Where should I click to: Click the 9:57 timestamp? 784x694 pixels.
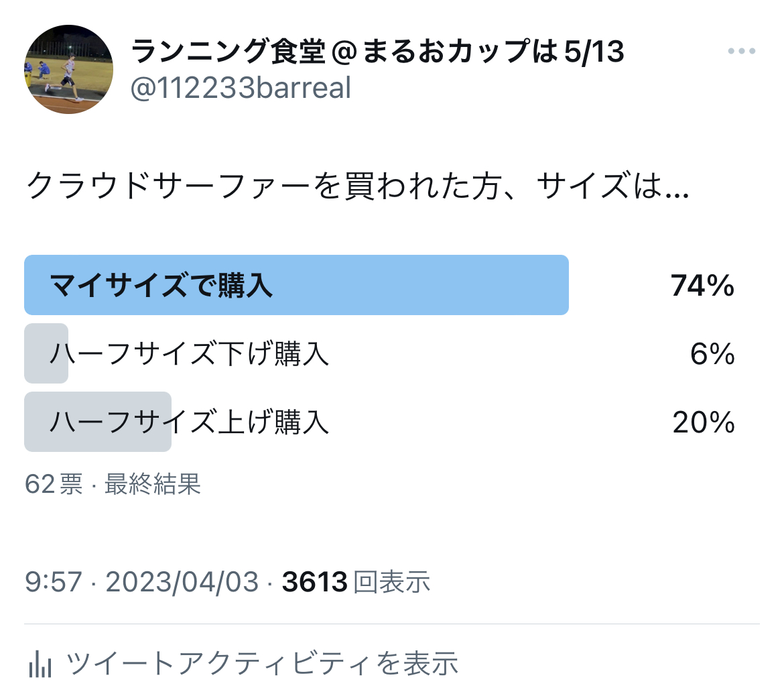point(53,582)
